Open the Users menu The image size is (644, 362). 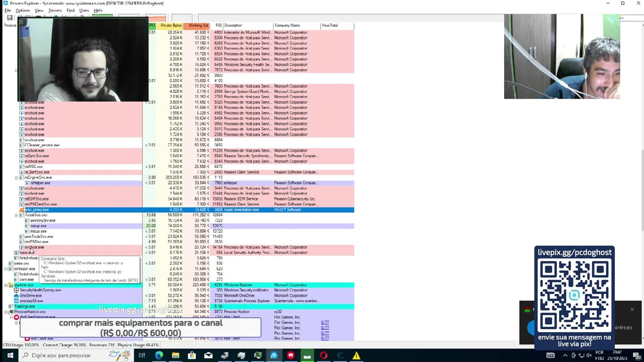coord(84,10)
